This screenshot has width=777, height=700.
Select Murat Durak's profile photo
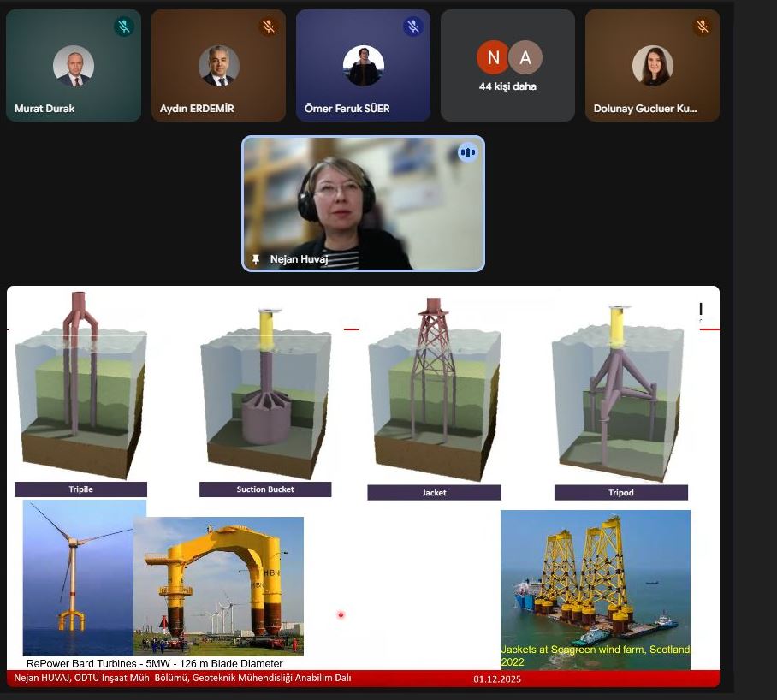[74, 66]
